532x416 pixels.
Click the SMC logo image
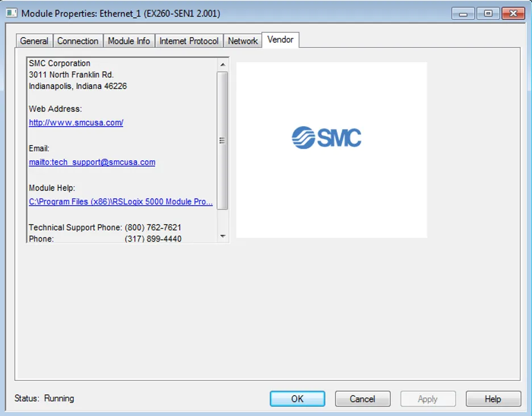click(327, 138)
